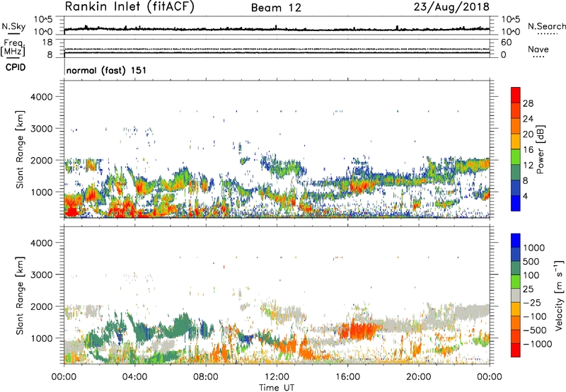Click the red bottom segment of the Velocity colorbar
This screenshot has height=392, width=566.
tap(516, 350)
